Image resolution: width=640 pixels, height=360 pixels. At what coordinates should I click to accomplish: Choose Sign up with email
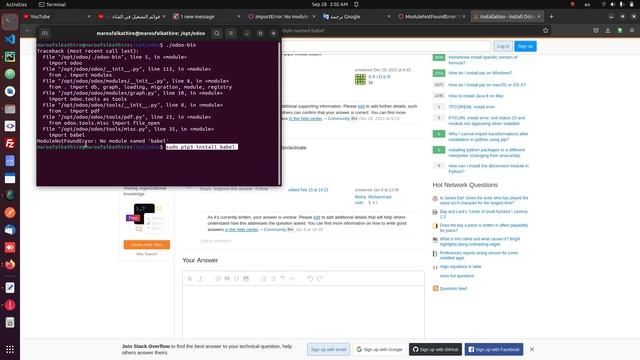point(329,349)
